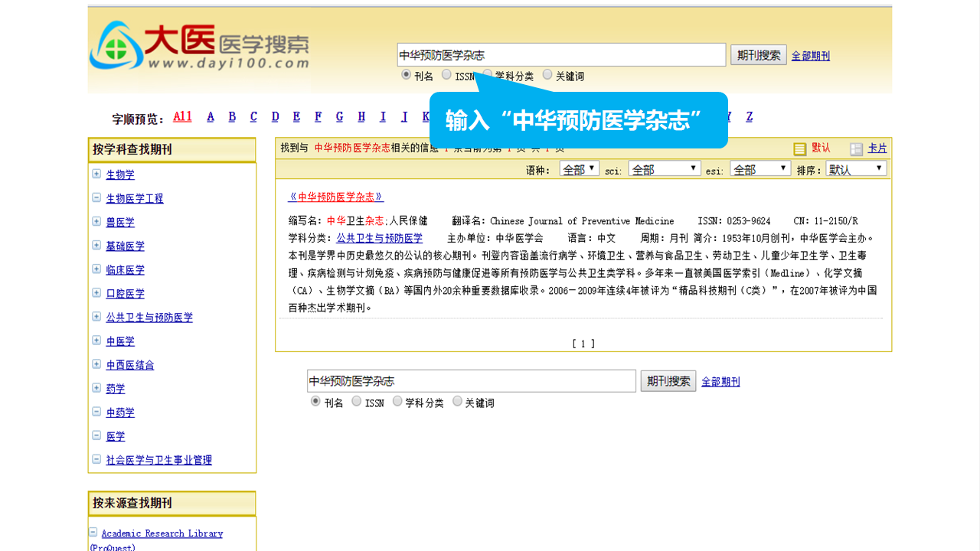This screenshot has height=551, width=980.
Task: Switch to default list view icon
Action: [x=800, y=149]
